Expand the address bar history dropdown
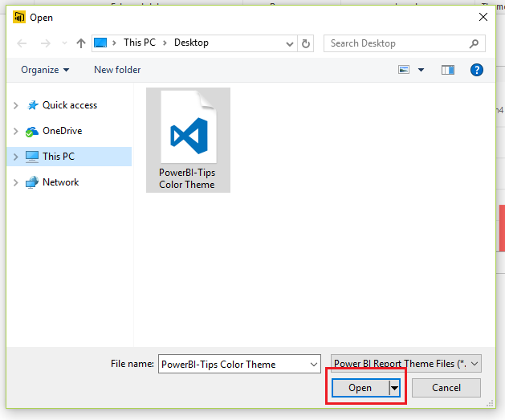505x420 pixels. click(290, 43)
